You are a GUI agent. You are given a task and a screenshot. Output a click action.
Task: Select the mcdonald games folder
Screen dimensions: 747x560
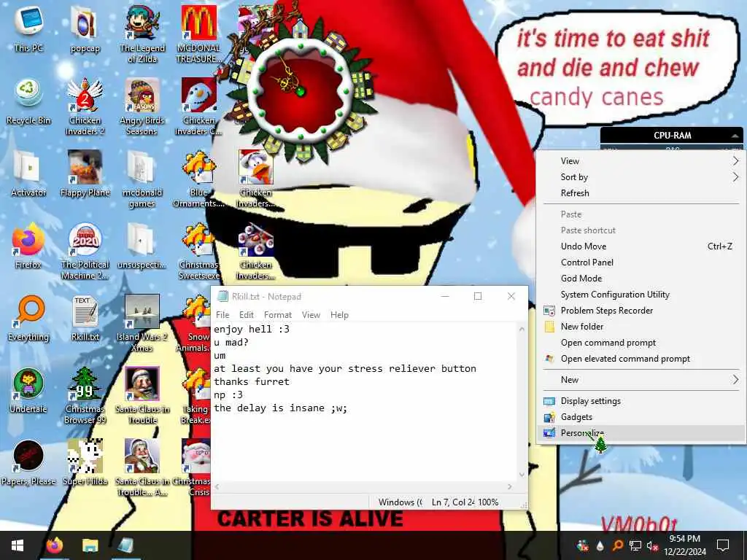point(142,179)
